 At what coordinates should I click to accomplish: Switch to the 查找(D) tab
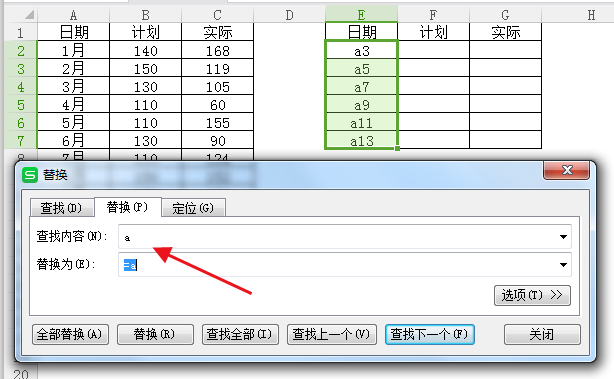62,208
